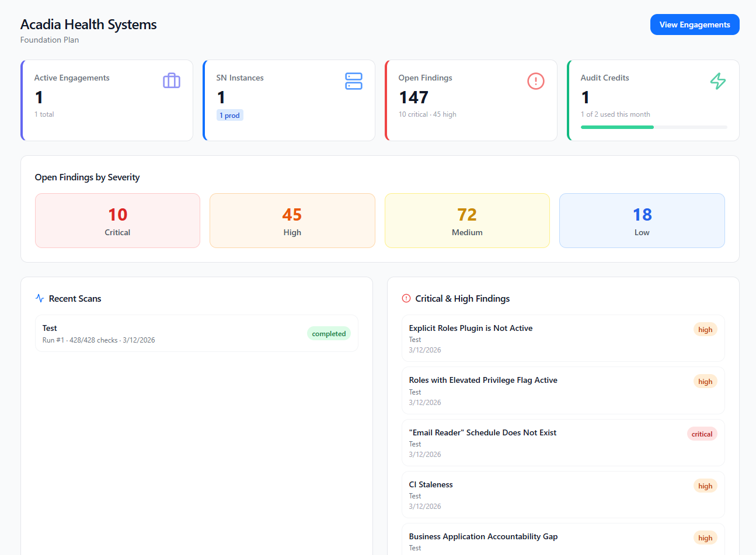Open the Email Reader Schedule finding
The height and width of the screenshot is (555, 756).
click(482, 432)
